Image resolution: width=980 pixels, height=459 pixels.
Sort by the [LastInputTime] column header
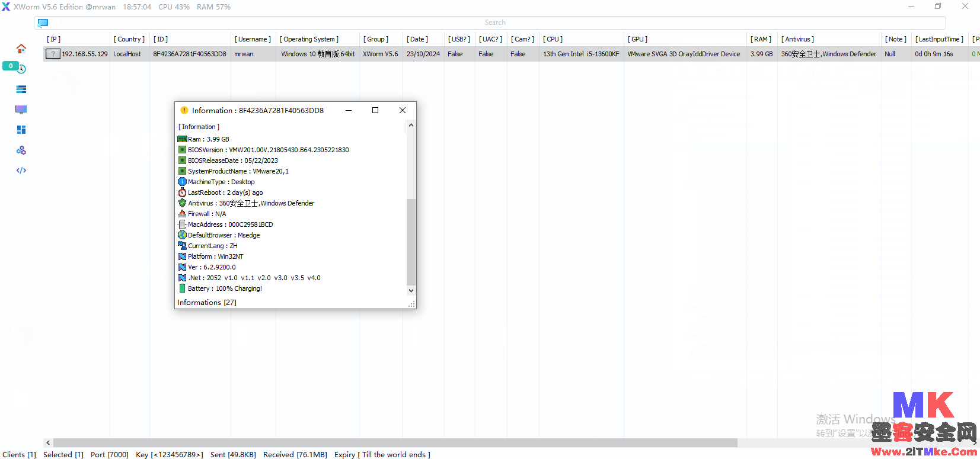click(939, 39)
